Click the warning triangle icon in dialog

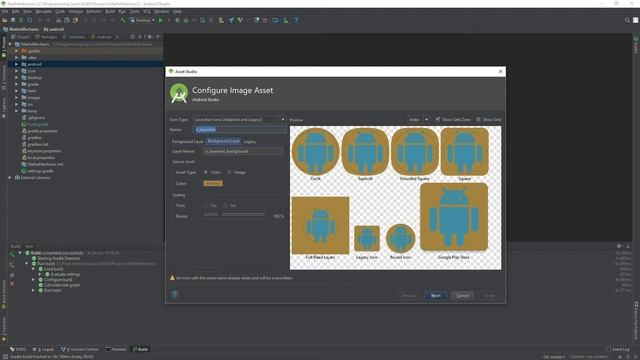click(x=172, y=278)
